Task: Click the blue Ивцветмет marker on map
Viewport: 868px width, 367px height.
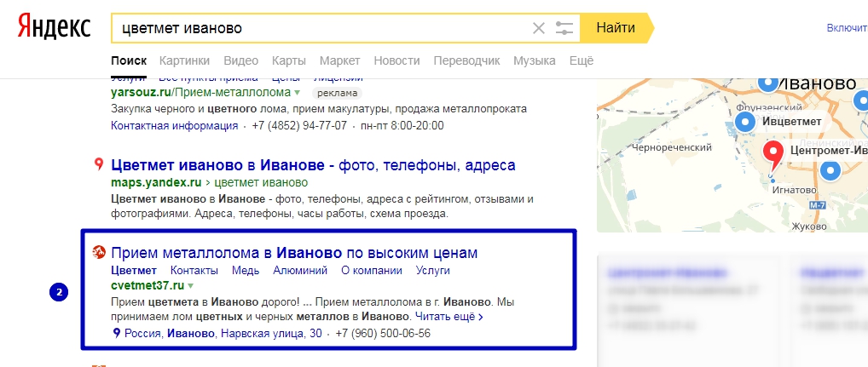Action: [744, 122]
